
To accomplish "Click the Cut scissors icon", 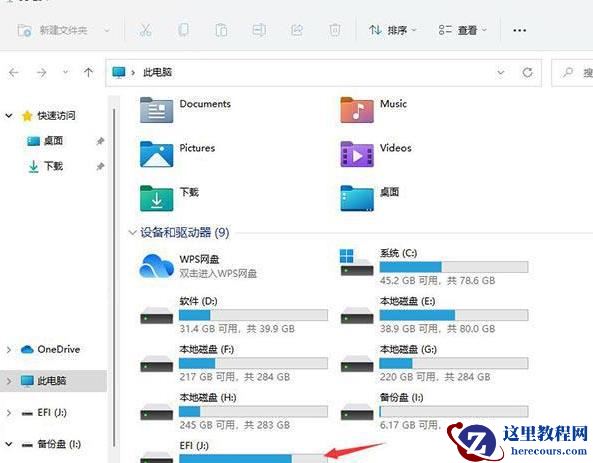I will [x=145, y=30].
